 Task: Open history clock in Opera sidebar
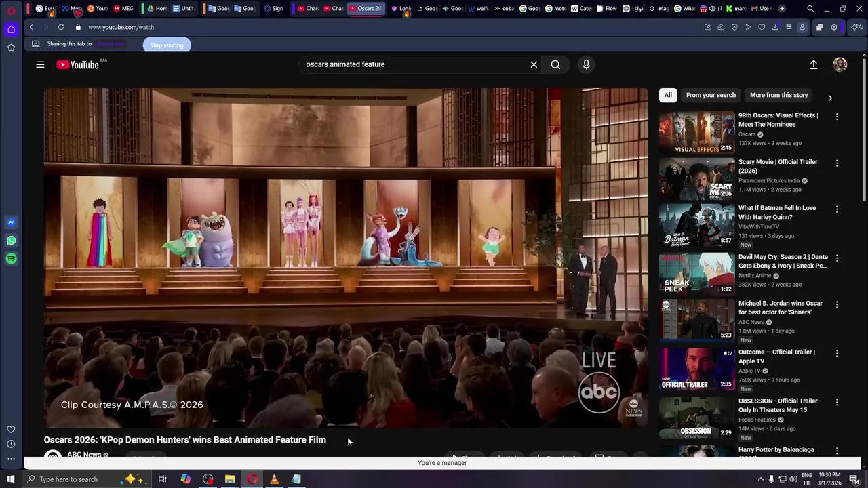tap(12, 444)
